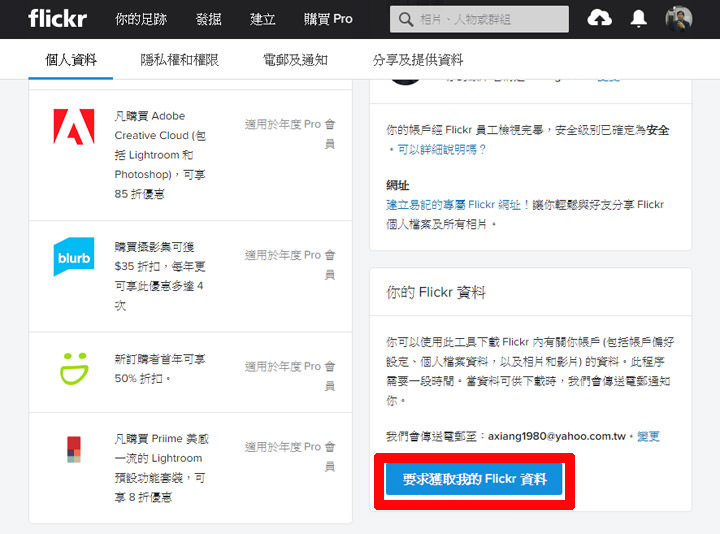Select the Priime Lightroom presets offer text
720x534 pixels.
(161, 468)
